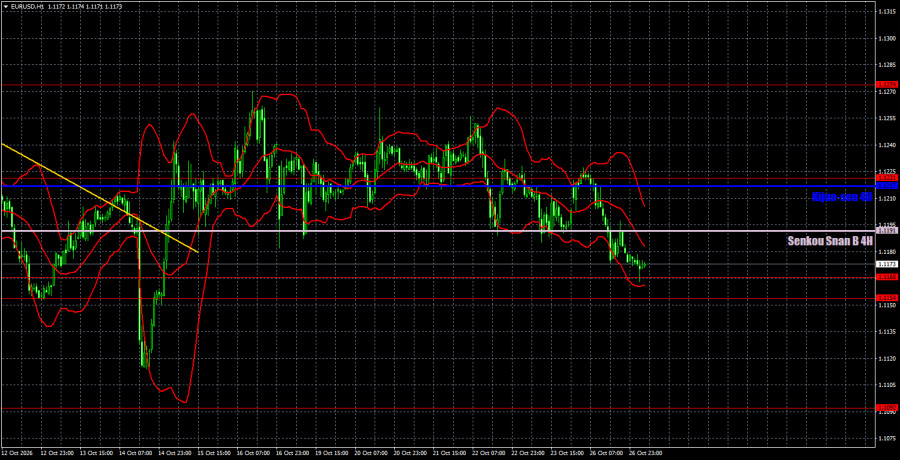Image resolution: width=900 pixels, height=460 pixels.
Task: Click the red 1.1092 price tag
Action: pyautogui.click(x=887, y=408)
